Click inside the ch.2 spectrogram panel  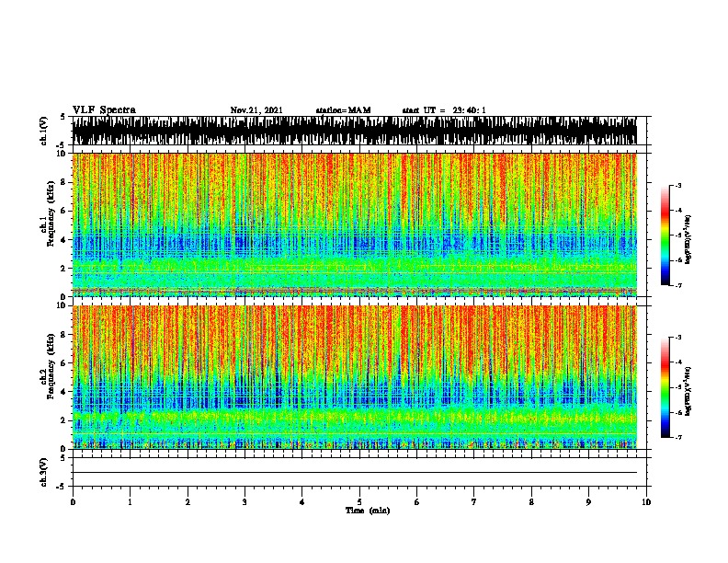click(355, 377)
